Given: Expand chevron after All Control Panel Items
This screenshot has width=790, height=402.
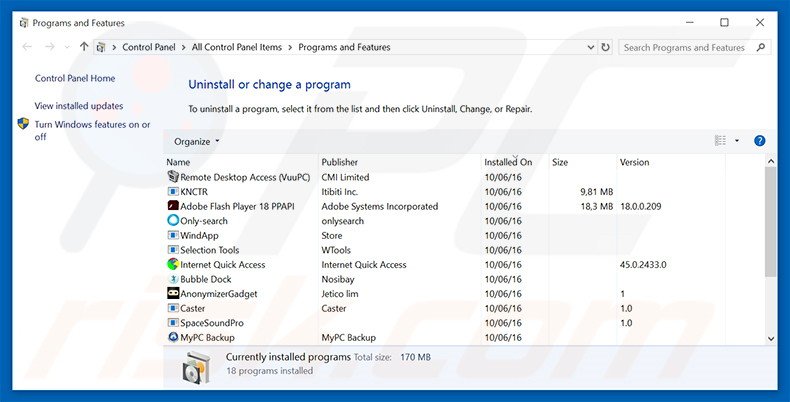Looking at the screenshot, I should [x=290, y=47].
